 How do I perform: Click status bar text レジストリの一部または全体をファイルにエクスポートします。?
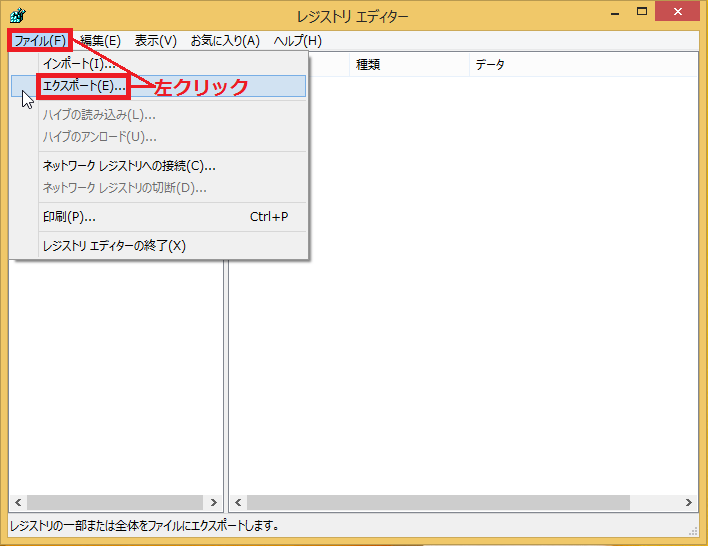(x=144, y=526)
